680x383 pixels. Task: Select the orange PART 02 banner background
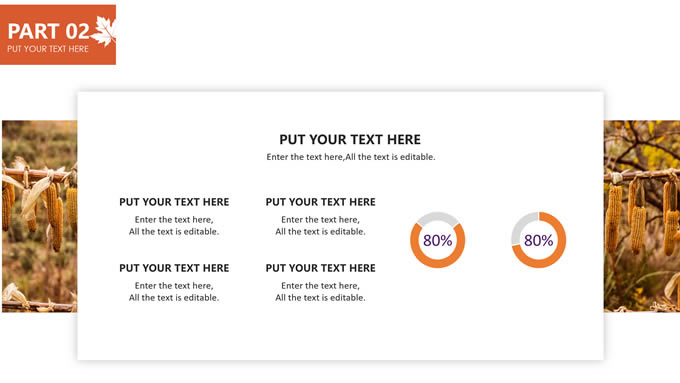[58, 35]
